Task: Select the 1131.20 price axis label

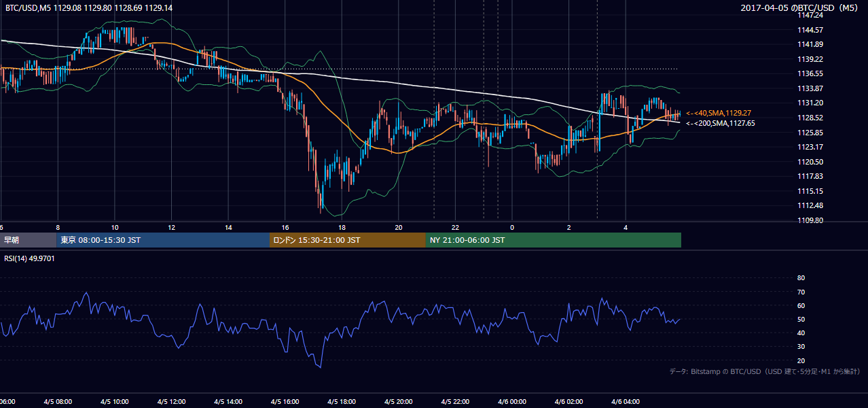Action: (811, 103)
